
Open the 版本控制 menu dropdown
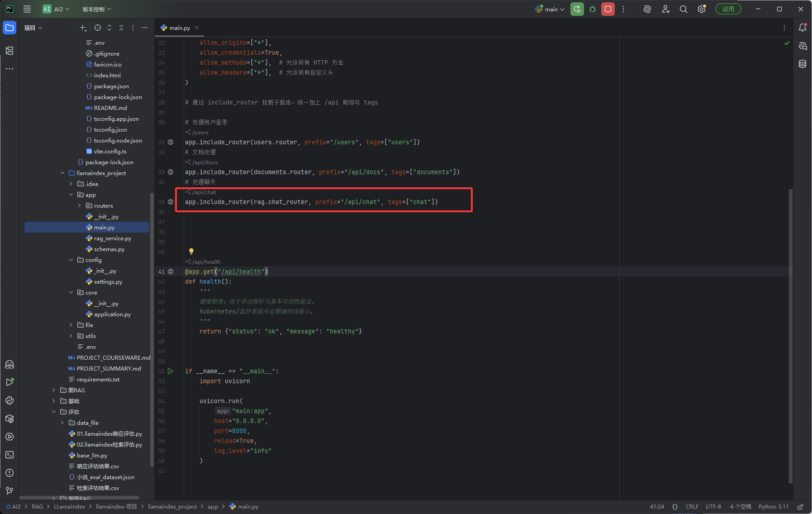pyautogui.click(x=96, y=9)
